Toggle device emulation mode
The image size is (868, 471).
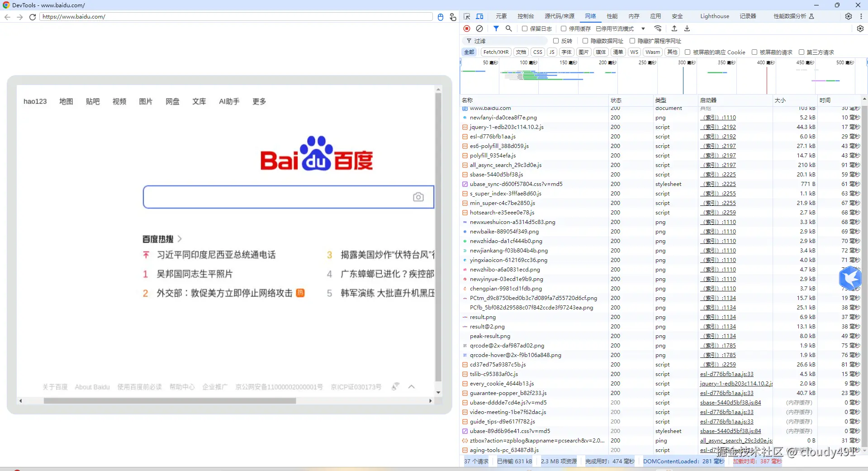coord(480,16)
